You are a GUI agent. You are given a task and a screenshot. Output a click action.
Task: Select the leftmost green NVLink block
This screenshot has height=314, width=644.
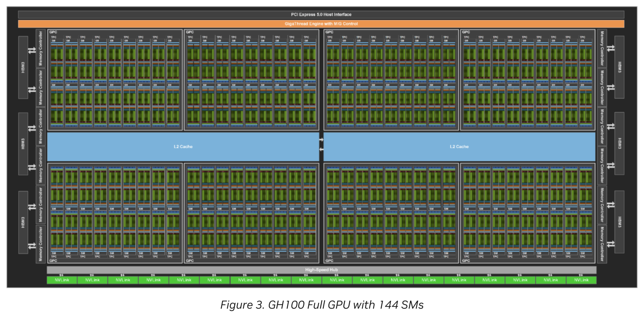tap(62, 280)
